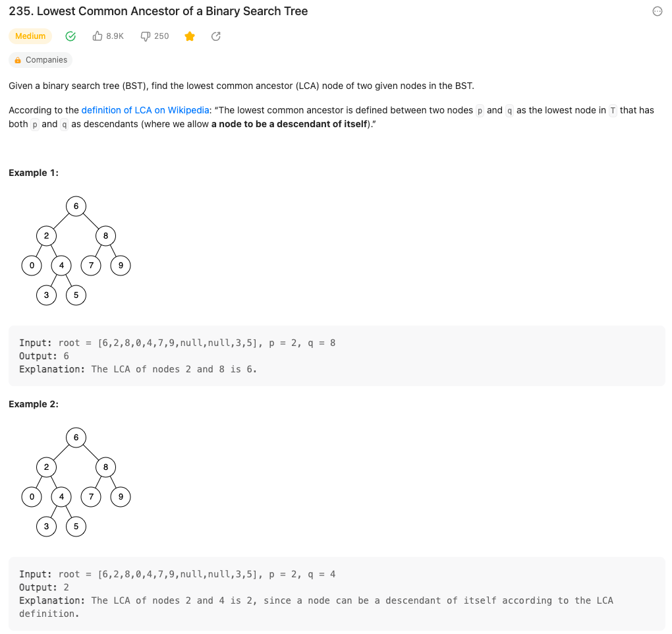This screenshot has width=672, height=634.
Task: Open the more options ellipsis menu
Action: [657, 11]
